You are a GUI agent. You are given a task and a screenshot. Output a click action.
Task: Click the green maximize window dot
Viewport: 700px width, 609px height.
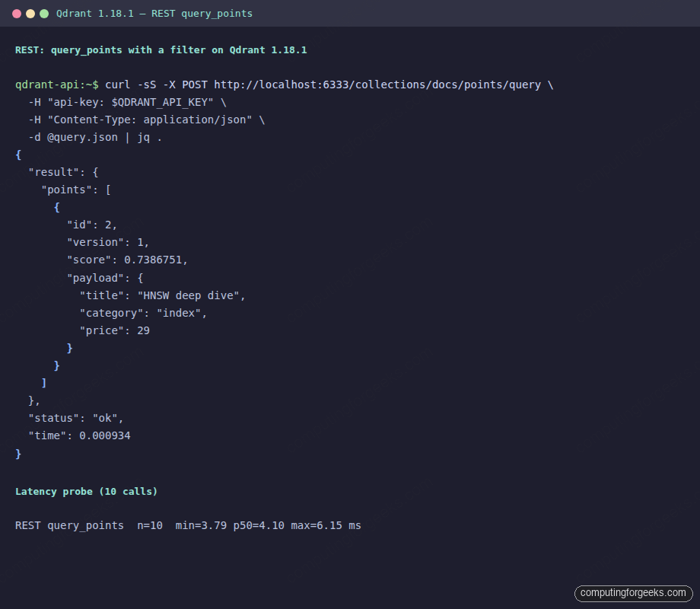(x=44, y=14)
